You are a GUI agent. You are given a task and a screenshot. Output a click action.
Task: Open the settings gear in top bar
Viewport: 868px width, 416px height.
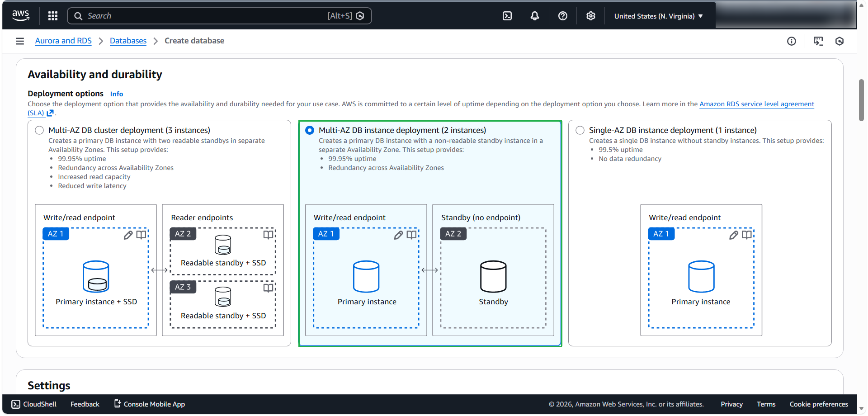coord(591,16)
